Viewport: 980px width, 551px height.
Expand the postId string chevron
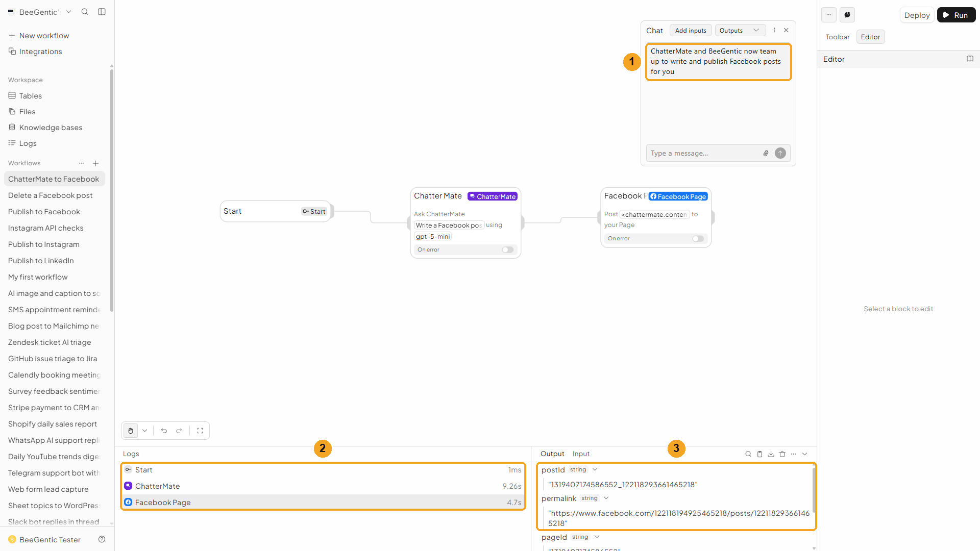[x=595, y=469]
